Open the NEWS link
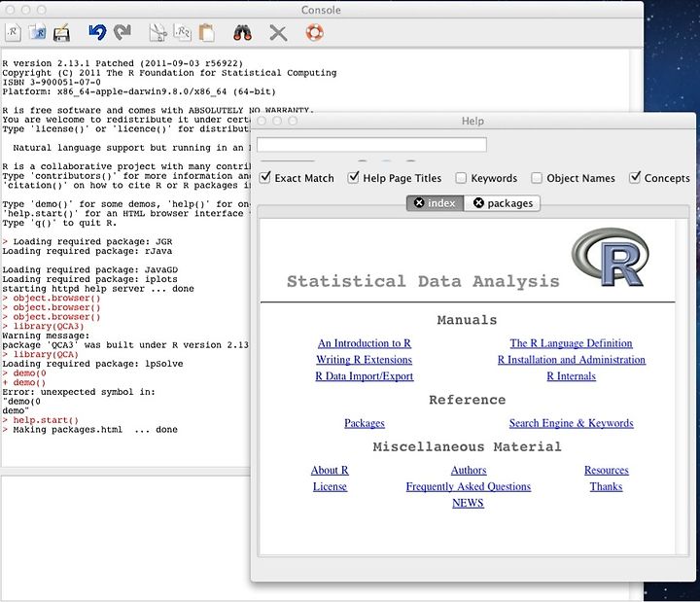 468,503
